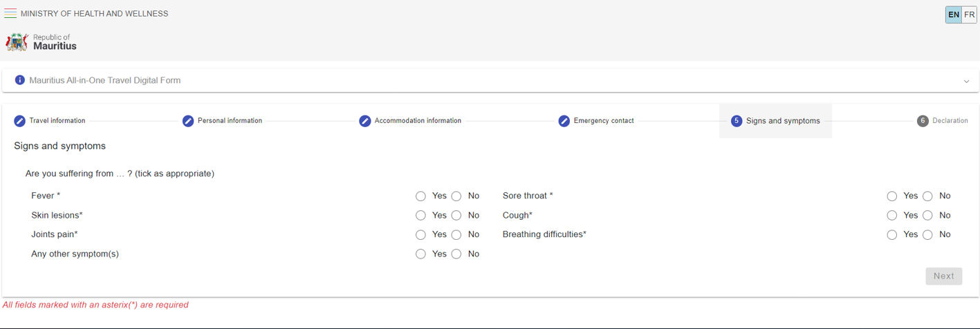Switch language to FR

click(969, 15)
